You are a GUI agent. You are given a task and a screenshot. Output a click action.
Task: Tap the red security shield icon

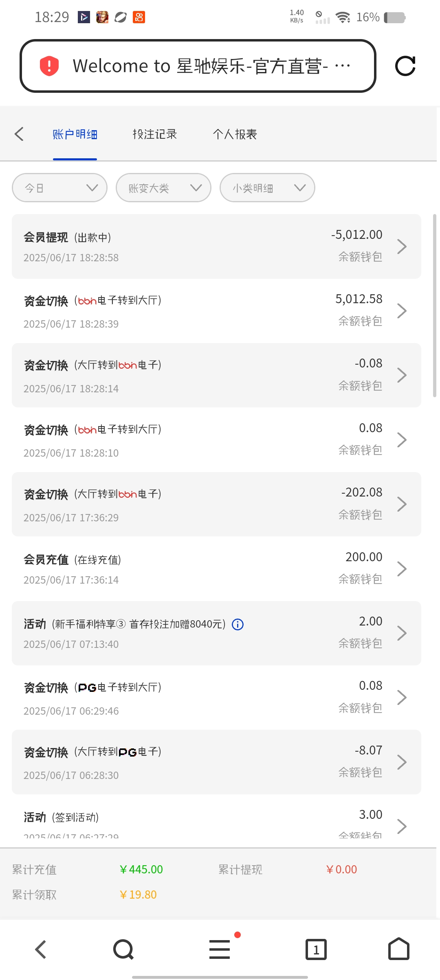[49, 66]
